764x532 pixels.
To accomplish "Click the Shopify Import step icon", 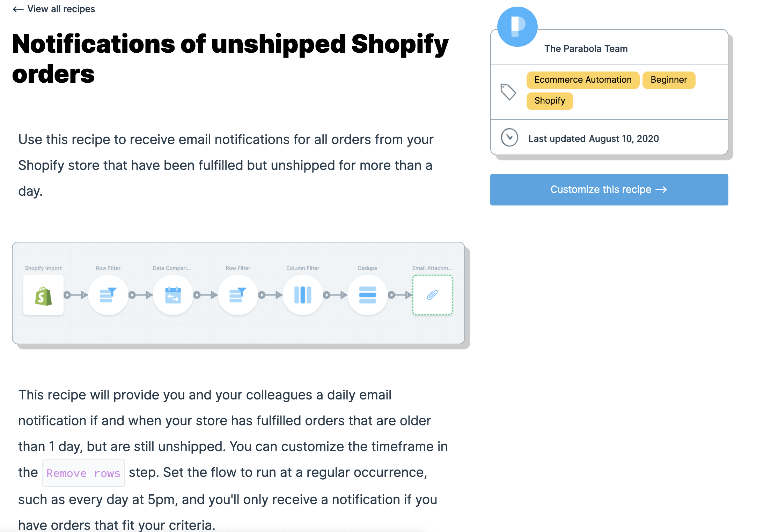I will (43, 295).
